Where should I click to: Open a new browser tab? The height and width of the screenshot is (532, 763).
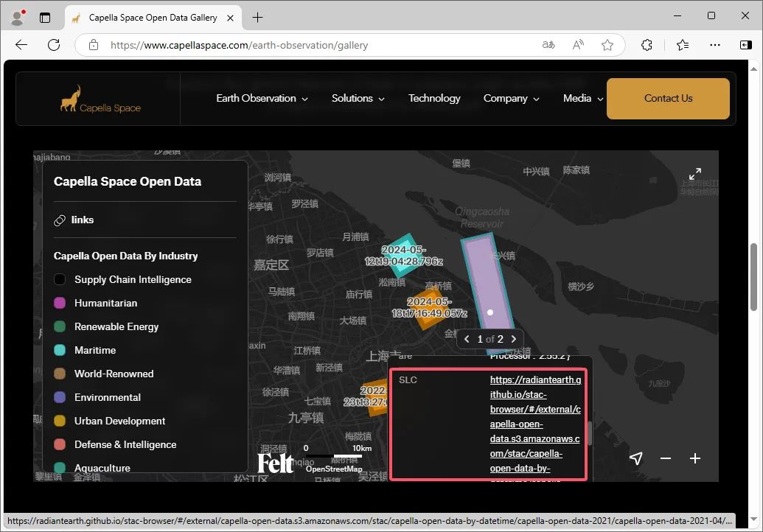pyautogui.click(x=257, y=18)
